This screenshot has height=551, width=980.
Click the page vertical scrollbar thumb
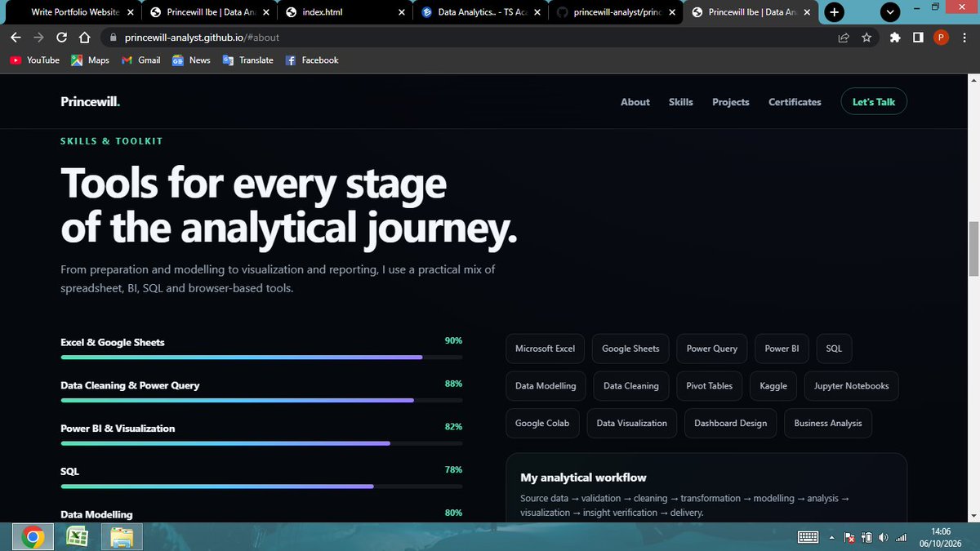pyautogui.click(x=973, y=249)
